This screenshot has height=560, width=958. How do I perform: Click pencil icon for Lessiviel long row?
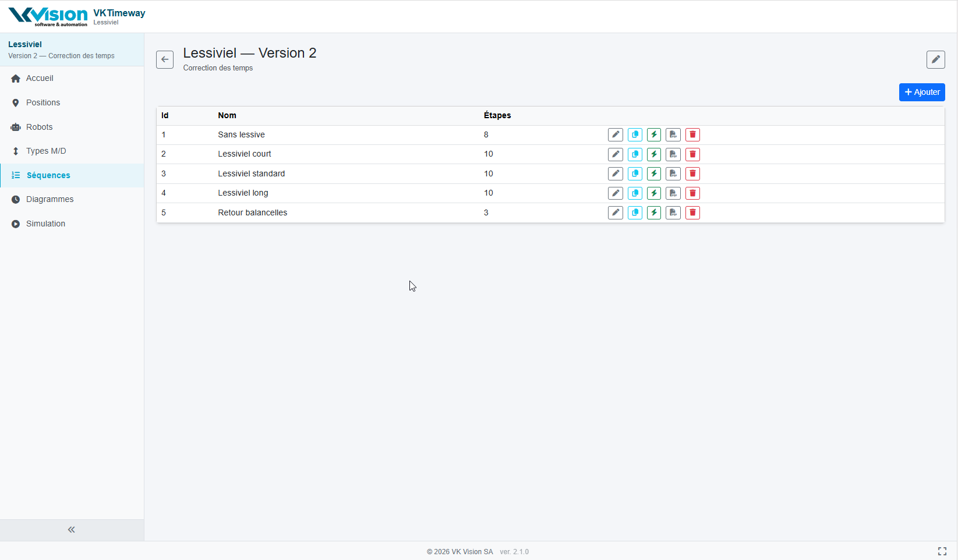pos(616,193)
